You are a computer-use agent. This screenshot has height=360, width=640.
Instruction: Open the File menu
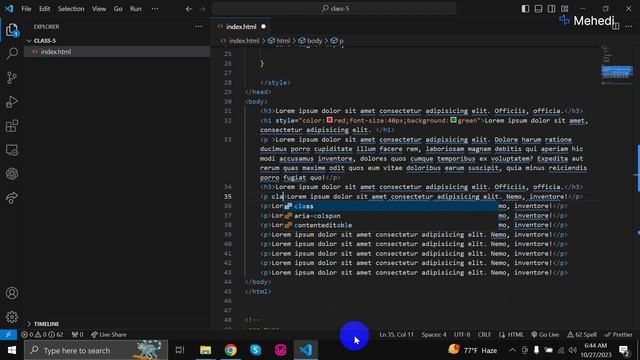point(26,9)
